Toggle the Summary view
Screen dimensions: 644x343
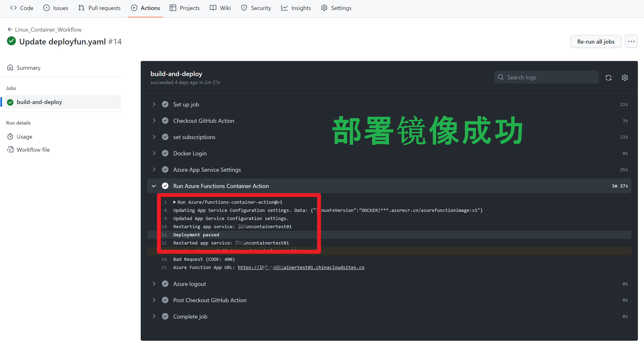[28, 68]
